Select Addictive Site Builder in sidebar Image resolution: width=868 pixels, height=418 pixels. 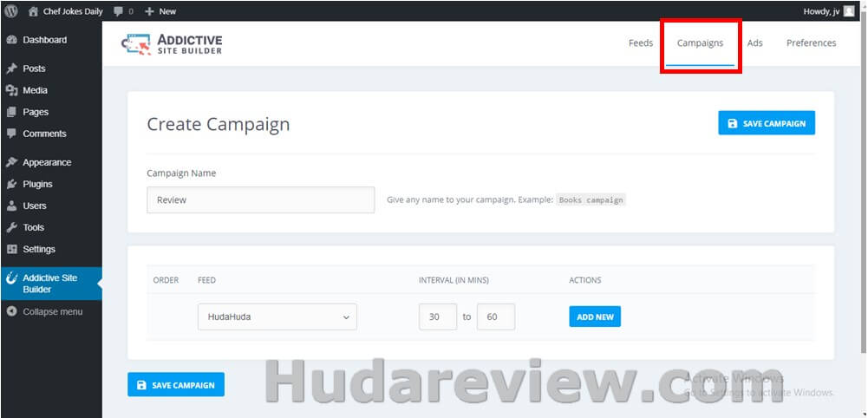(x=51, y=284)
